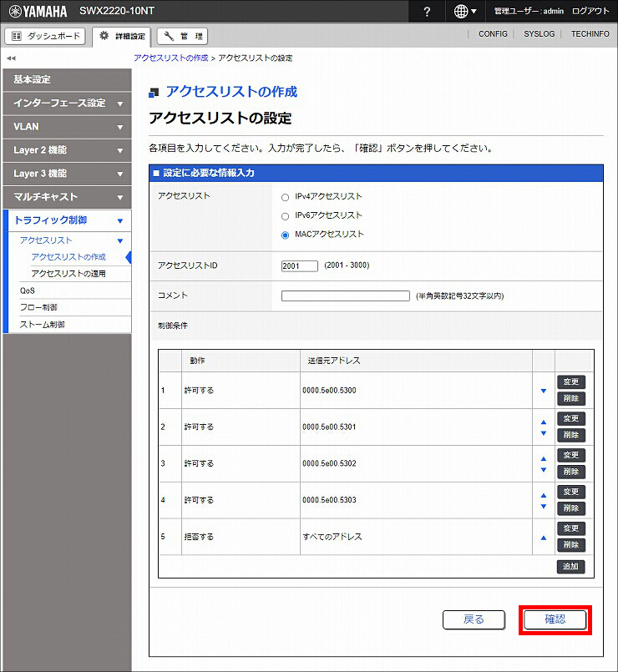Expand マルチキャスト menu
This screenshot has height=672, width=618.
pos(67,197)
